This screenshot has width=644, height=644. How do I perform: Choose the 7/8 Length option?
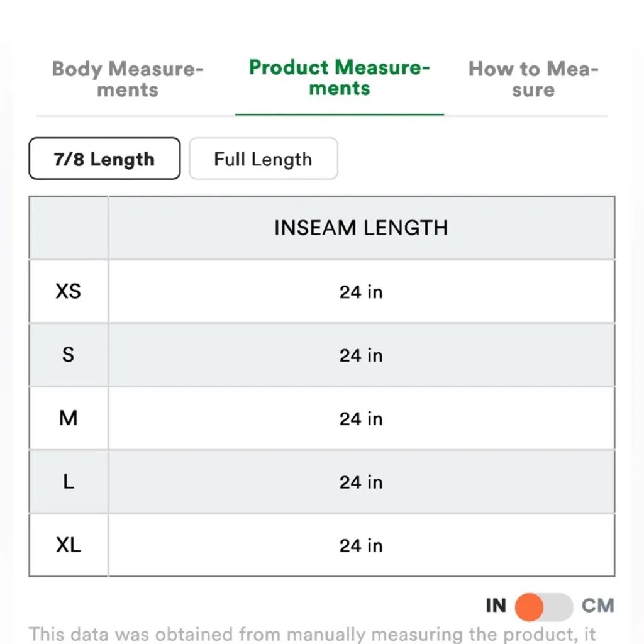[x=104, y=159]
